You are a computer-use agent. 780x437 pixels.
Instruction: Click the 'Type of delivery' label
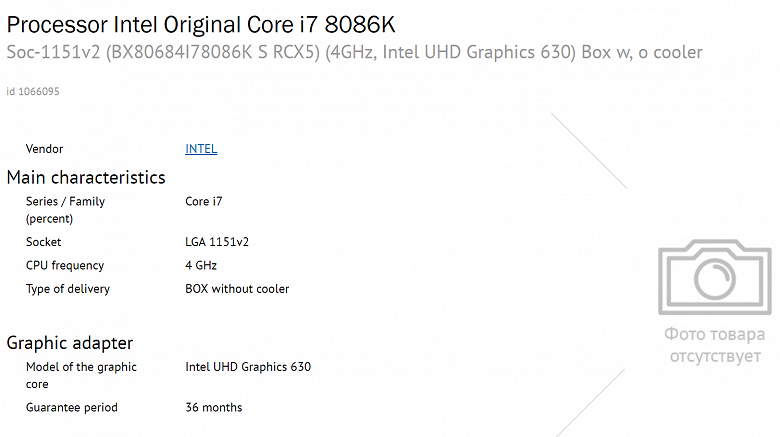pyautogui.click(x=68, y=289)
